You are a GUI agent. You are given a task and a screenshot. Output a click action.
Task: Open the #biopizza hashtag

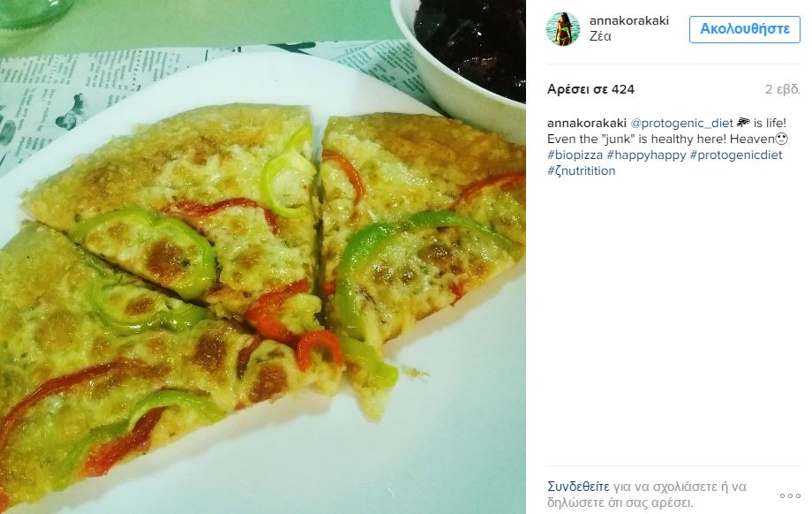[x=575, y=155]
